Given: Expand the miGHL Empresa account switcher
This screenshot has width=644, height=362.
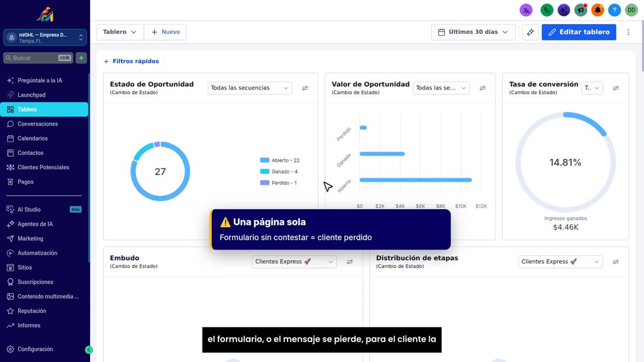Looking at the screenshot, I should [44, 37].
